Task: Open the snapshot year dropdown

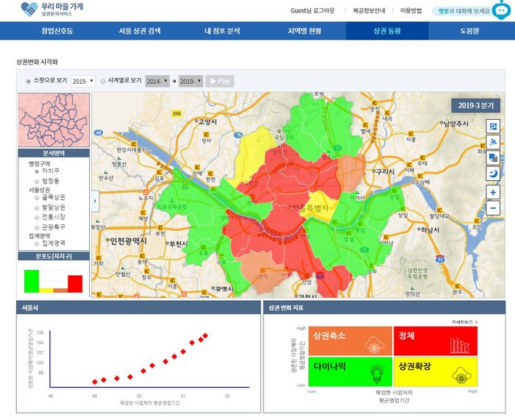Action: point(83,81)
